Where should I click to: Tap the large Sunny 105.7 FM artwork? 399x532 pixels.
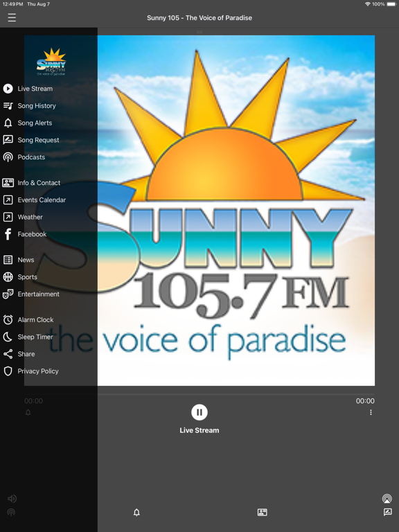pyautogui.click(x=199, y=211)
